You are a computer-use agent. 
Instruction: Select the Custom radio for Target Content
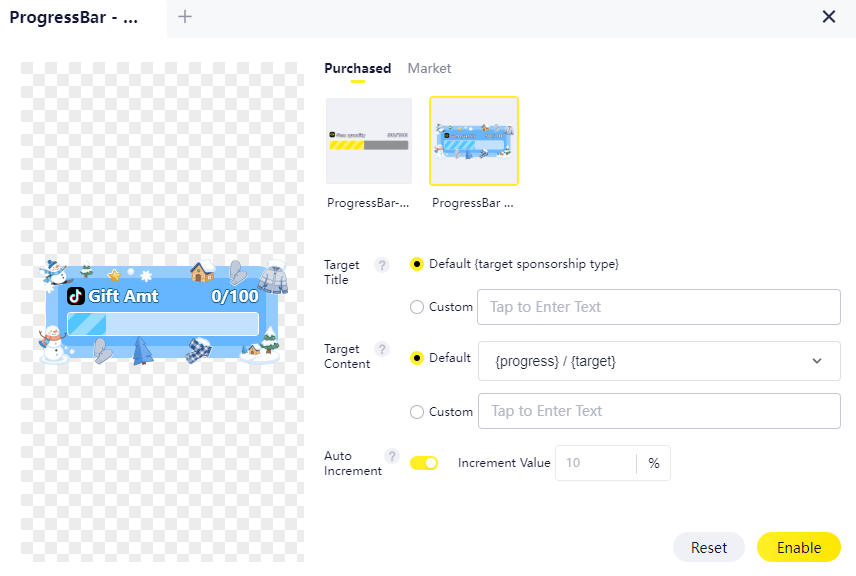point(417,411)
